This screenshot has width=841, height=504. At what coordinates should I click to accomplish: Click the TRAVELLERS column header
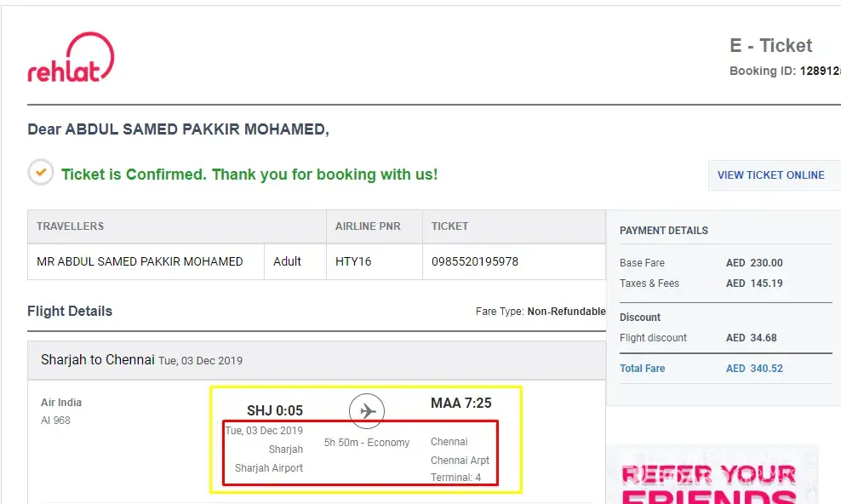(70, 226)
